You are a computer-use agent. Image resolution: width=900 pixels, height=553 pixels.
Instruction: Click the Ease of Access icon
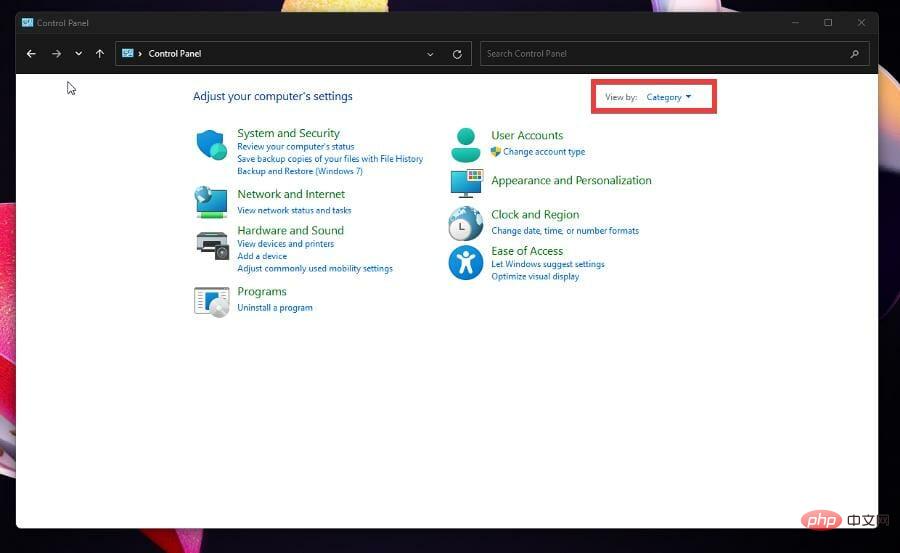(x=465, y=263)
